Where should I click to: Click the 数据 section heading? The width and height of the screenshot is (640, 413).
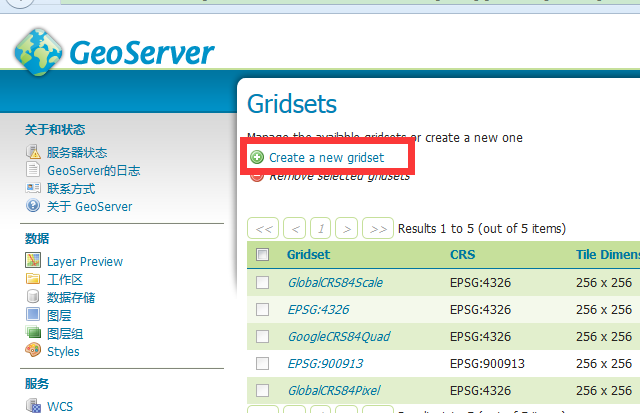coord(37,238)
